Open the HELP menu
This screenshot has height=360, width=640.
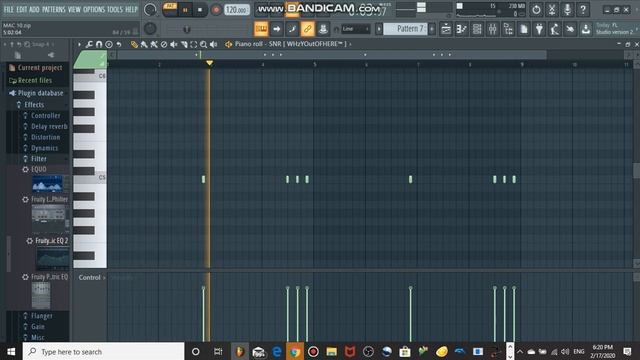coord(131,9)
